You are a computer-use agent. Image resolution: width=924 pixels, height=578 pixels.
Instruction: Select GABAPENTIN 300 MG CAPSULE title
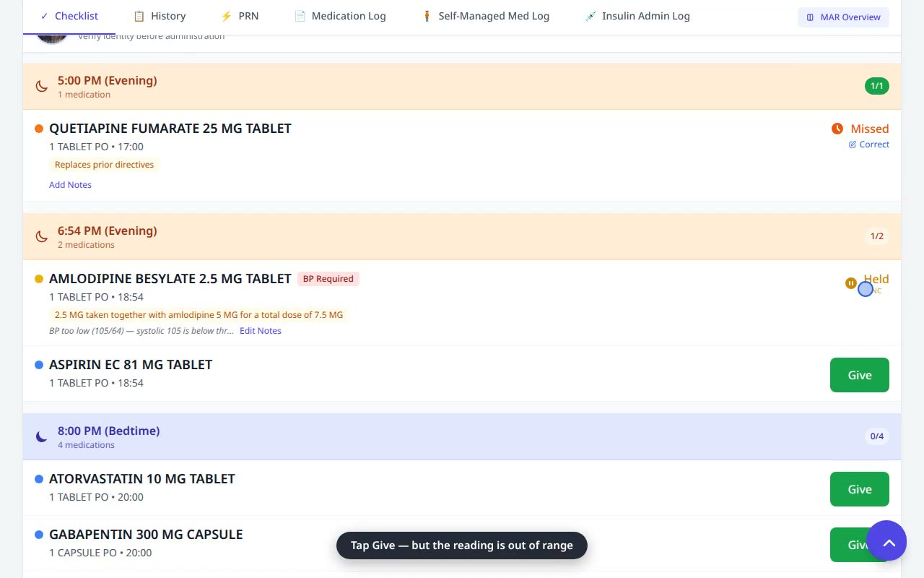(x=146, y=535)
